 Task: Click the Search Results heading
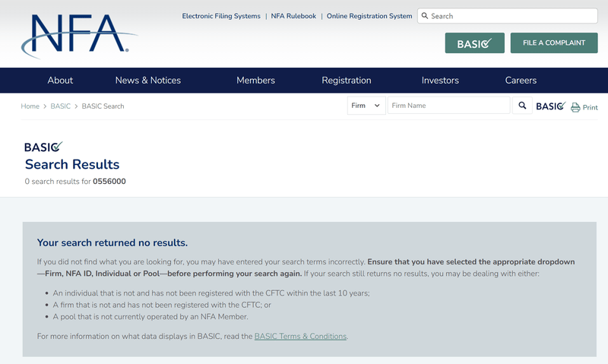72,164
